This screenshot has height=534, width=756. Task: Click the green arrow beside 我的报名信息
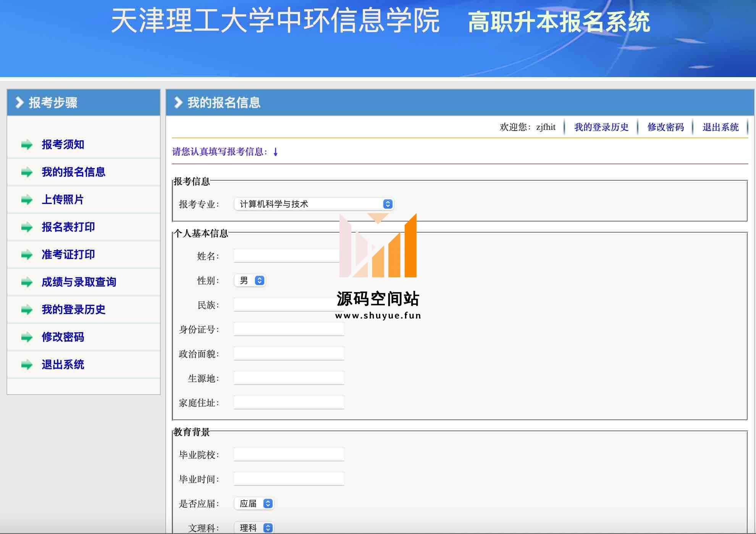point(27,172)
